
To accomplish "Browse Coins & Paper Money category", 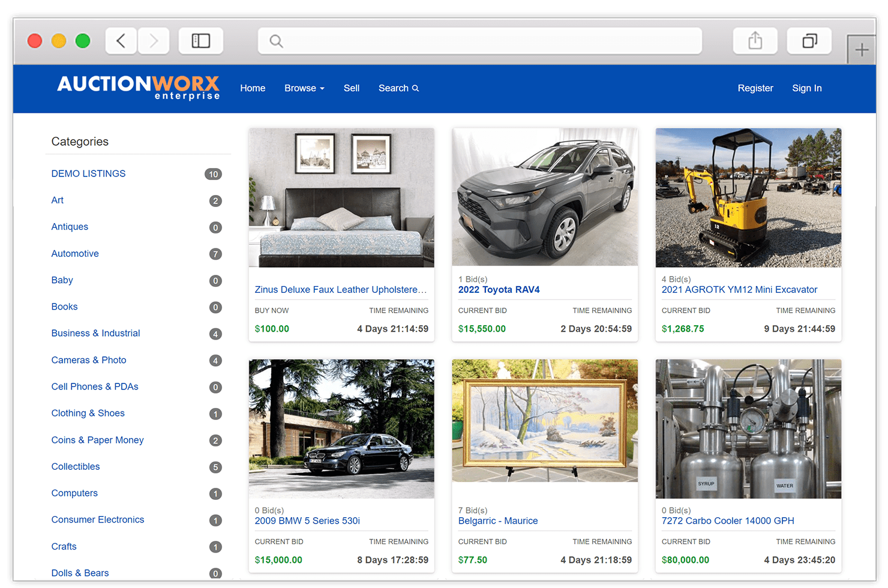I will [98, 440].
